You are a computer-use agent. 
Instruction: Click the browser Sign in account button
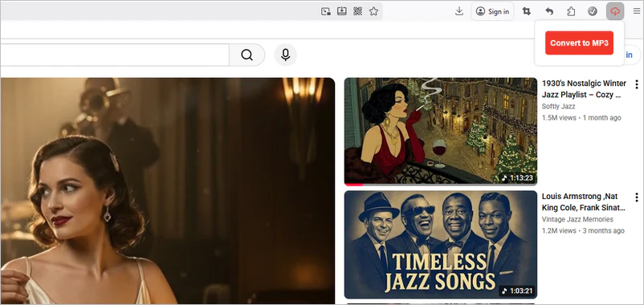tap(492, 11)
